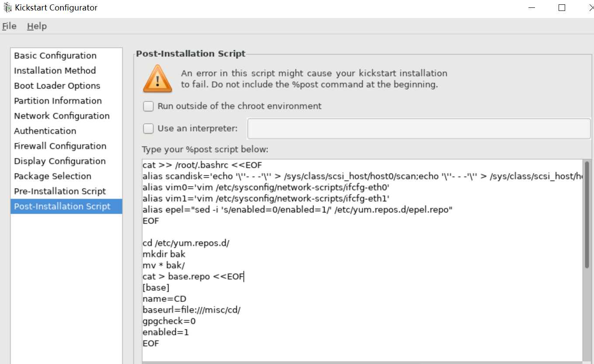Open the Help menu
This screenshot has width=594, height=364.
tap(37, 26)
